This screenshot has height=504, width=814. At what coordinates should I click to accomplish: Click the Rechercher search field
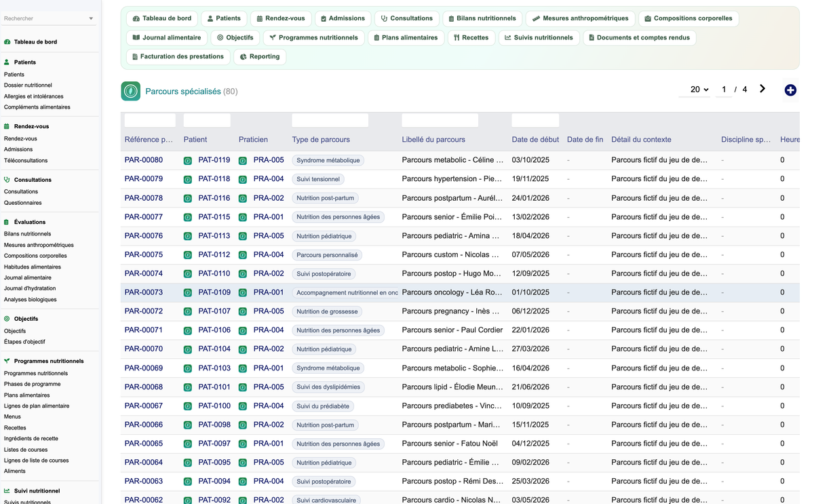45,18
